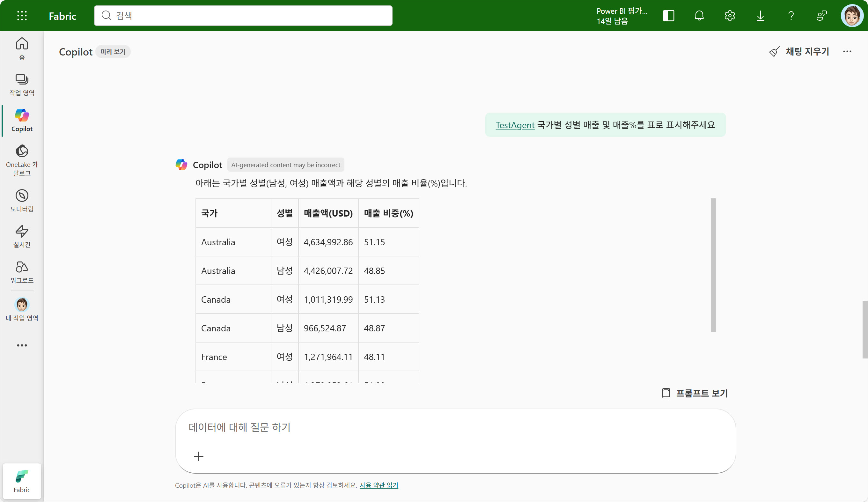Image resolution: width=868 pixels, height=502 pixels.
Task: Open Workspaces in navigation pane
Action: 22,85
